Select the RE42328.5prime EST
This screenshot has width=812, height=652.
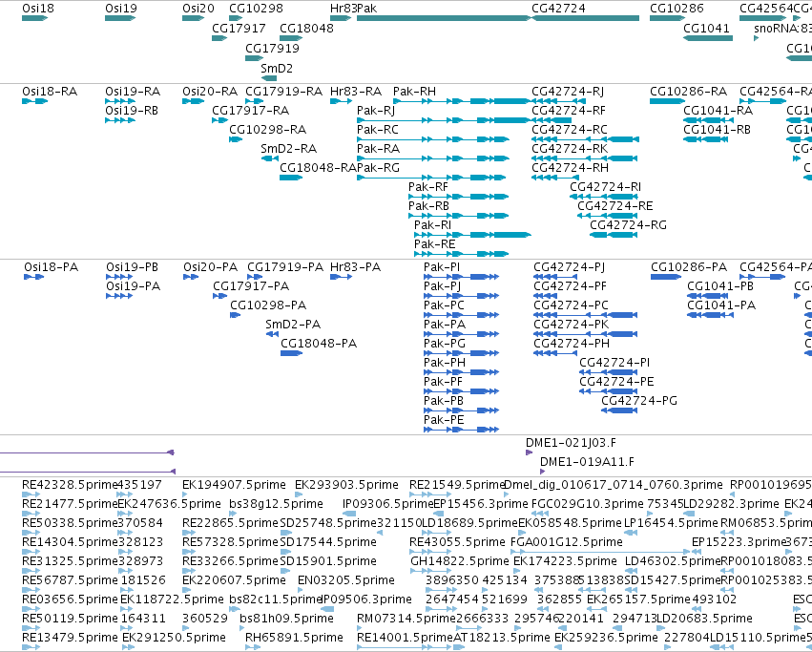31,494
